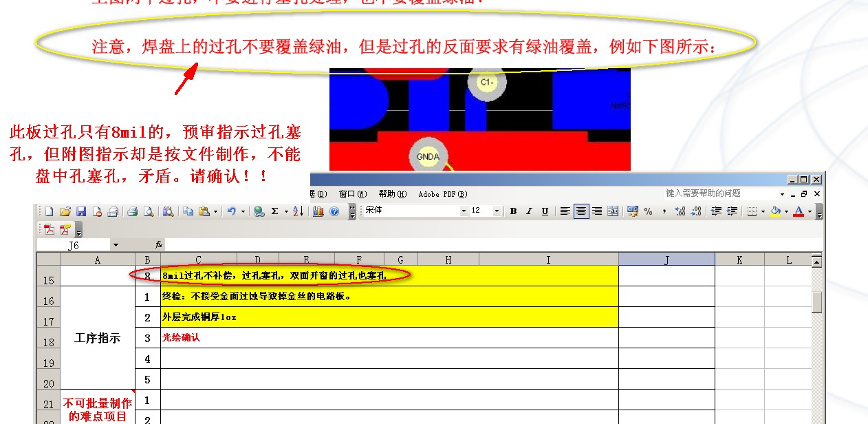Toggle bold formatting
Viewport: 868px width, 424px height.
click(x=513, y=211)
